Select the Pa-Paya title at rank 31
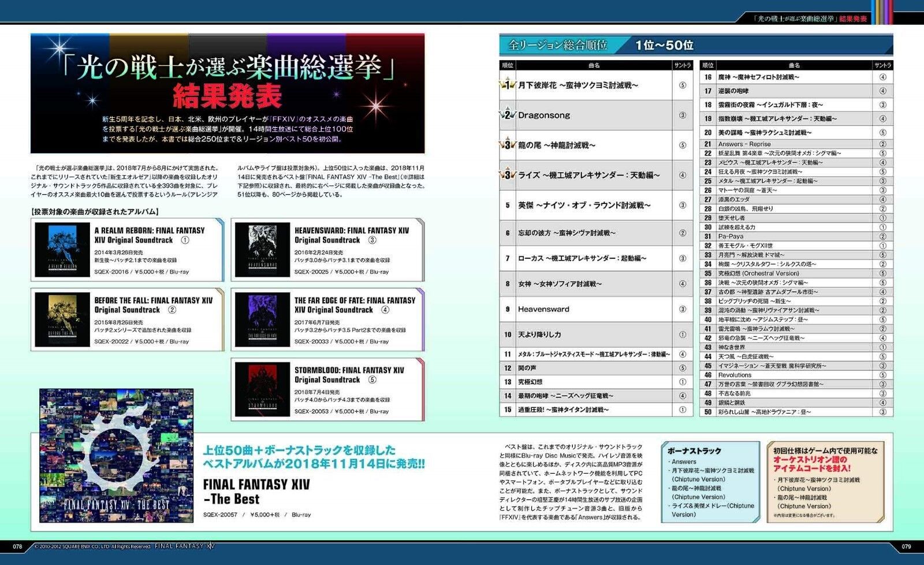Screen dimensions: 924x565 click(x=731, y=236)
